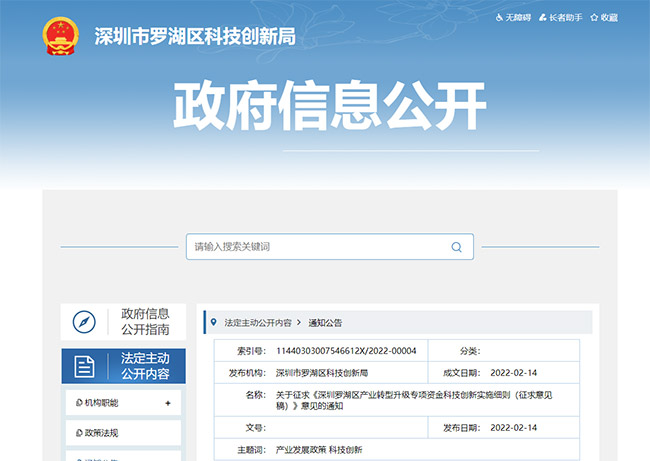Open the 长者助手 senior assistant
The height and width of the screenshot is (461, 650).
pyautogui.click(x=560, y=17)
